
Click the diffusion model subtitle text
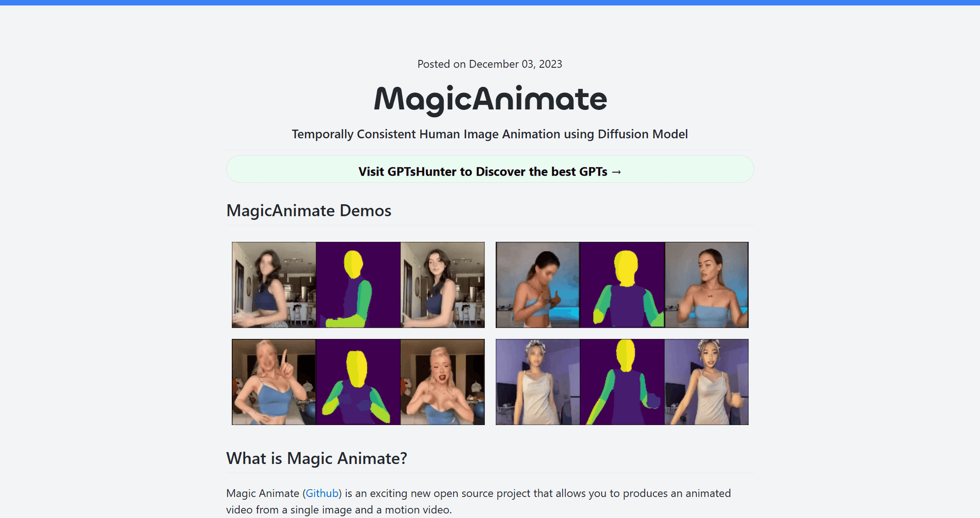click(489, 134)
